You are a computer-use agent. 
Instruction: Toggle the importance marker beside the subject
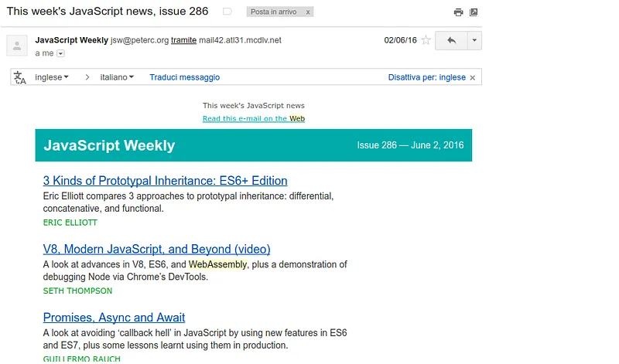[227, 12]
